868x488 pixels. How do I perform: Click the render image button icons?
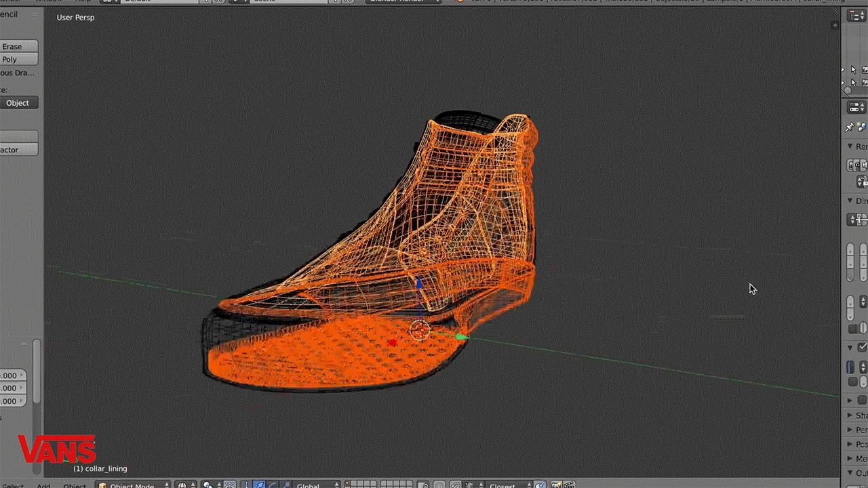tap(857, 165)
